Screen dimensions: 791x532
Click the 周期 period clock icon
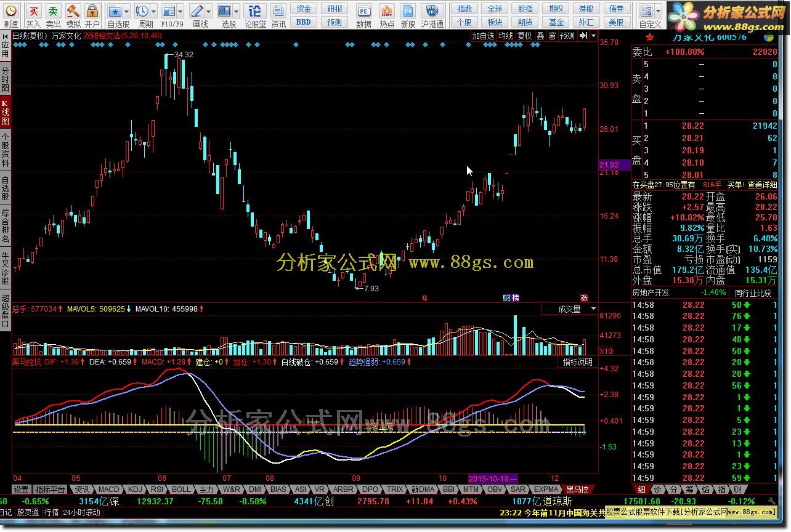pyautogui.click(x=142, y=11)
